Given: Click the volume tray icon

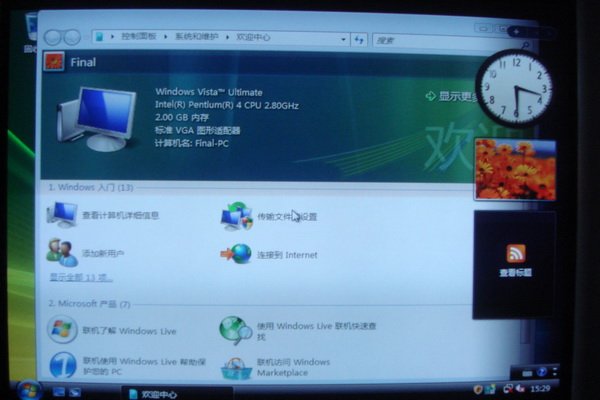Looking at the screenshot, I should (520, 389).
